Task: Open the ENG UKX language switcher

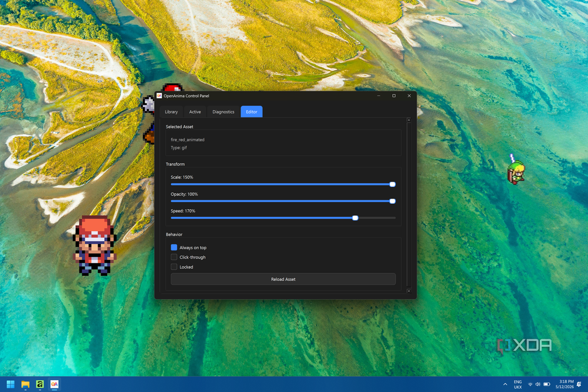Action: tap(517, 384)
